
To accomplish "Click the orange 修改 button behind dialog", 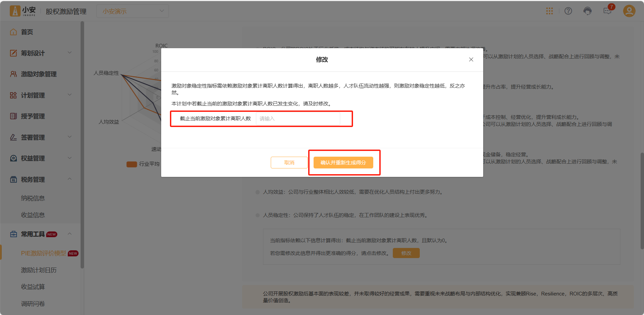I will [406, 253].
